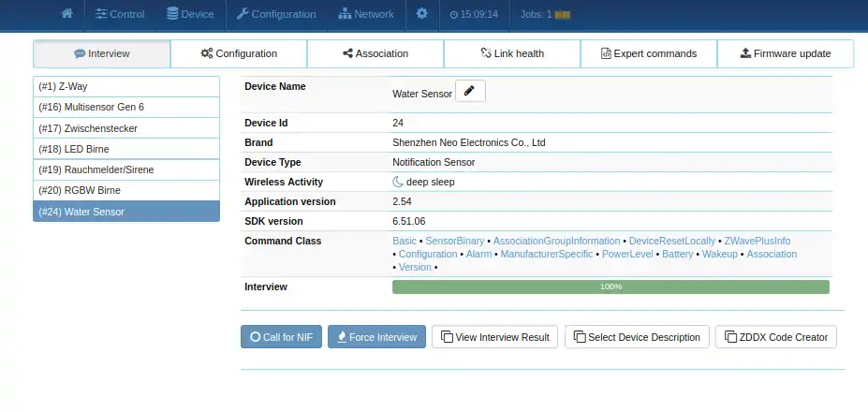Click Select Device Description button
This screenshot has width=868, height=412.
click(637, 337)
